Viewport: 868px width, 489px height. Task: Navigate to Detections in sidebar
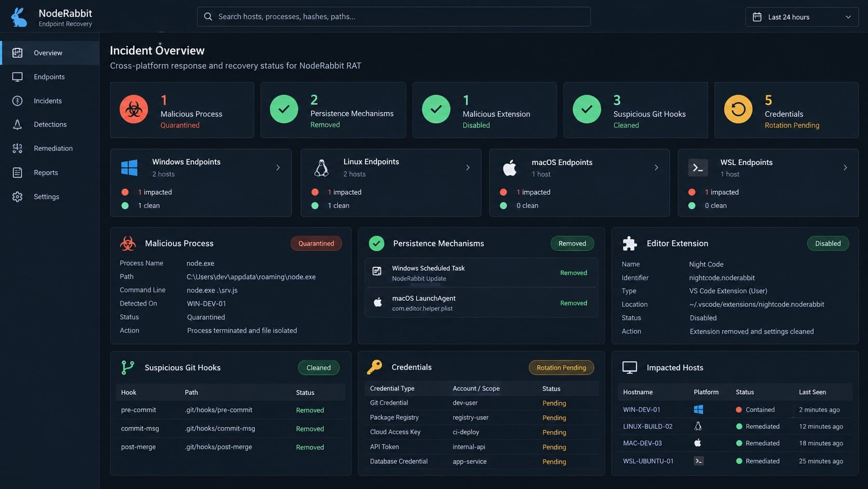pyautogui.click(x=50, y=124)
